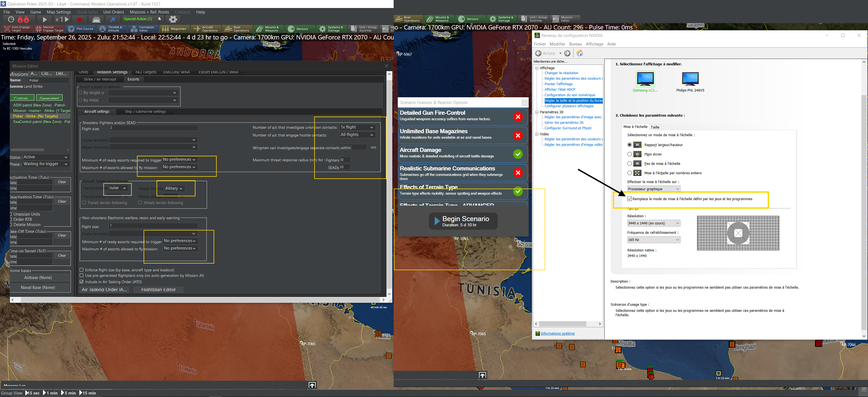The height and width of the screenshot is (397, 868).
Task: Select Plein écran scaling mode
Action: [x=629, y=154]
